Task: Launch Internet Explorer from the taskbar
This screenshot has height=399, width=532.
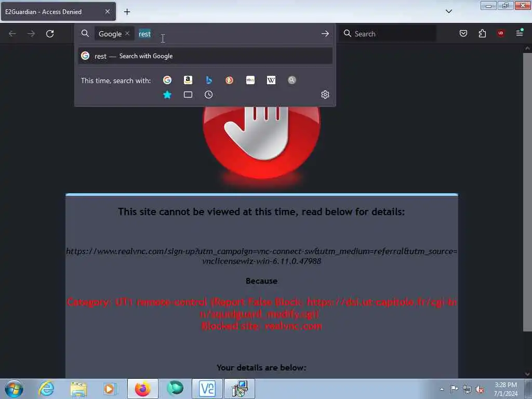Action: pyautogui.click(x=46, y=389)
